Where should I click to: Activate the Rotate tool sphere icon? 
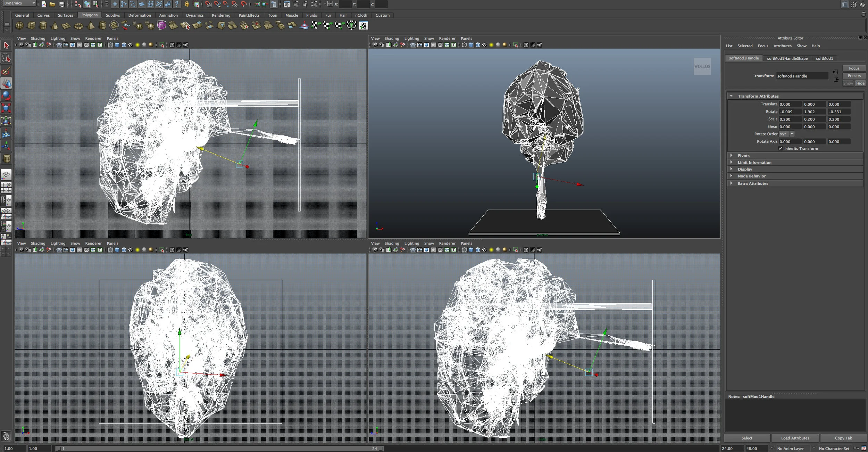point(6,96)
